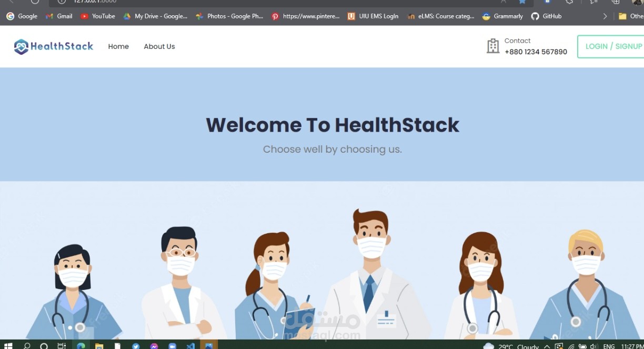Screen dimensions: 644x349
Task: Open YouTube from the bookmarks bar
Action: (x=98, y=16)
